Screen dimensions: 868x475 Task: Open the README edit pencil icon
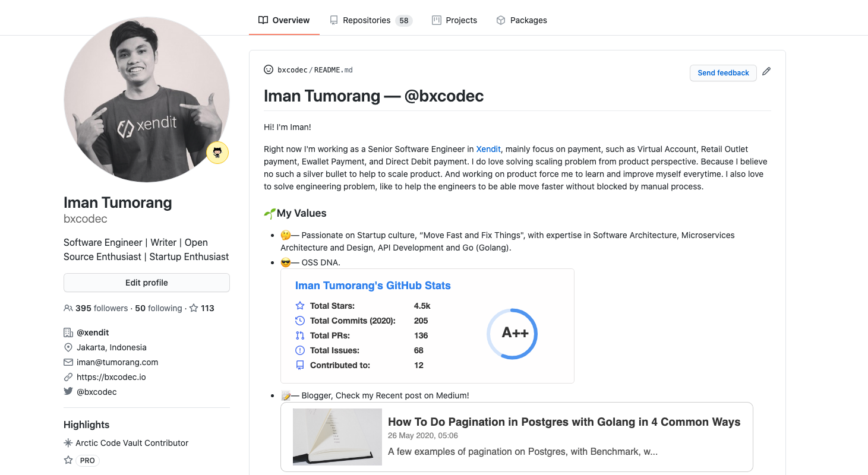(766, 71)
